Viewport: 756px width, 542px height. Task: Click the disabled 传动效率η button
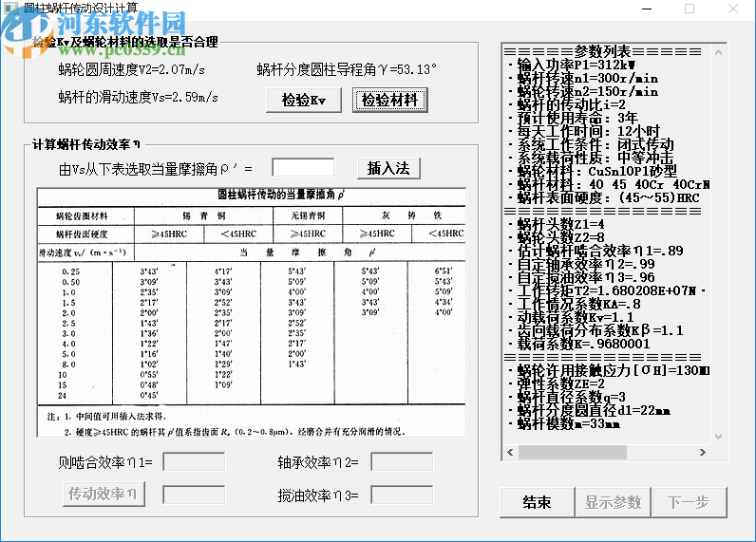(104, 494)
